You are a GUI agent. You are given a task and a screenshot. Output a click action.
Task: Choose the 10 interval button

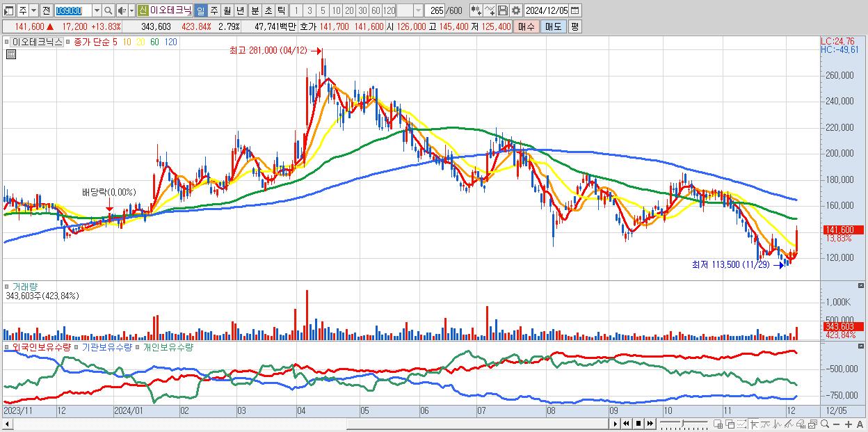336,10
